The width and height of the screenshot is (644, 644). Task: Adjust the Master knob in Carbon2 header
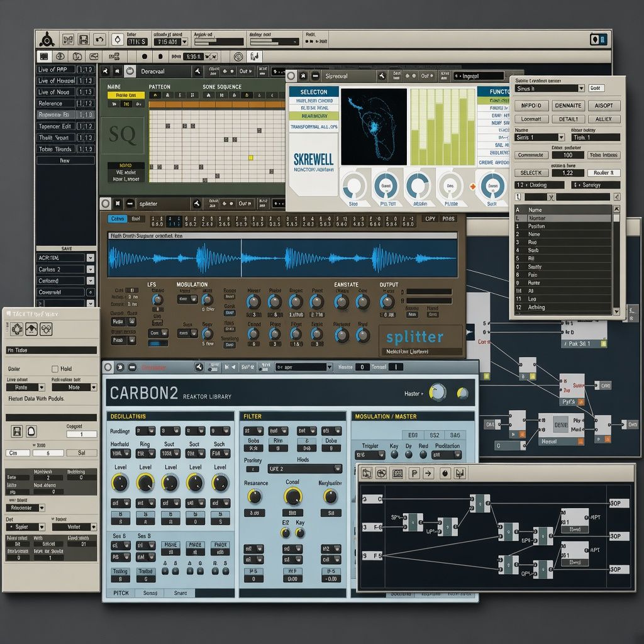438,392
